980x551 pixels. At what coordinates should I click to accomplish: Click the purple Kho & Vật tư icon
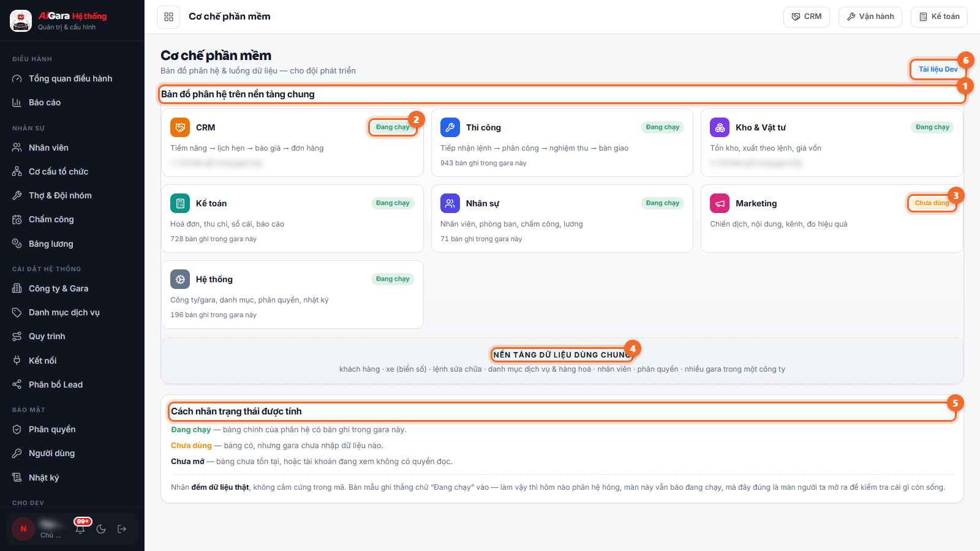[720, 127]
